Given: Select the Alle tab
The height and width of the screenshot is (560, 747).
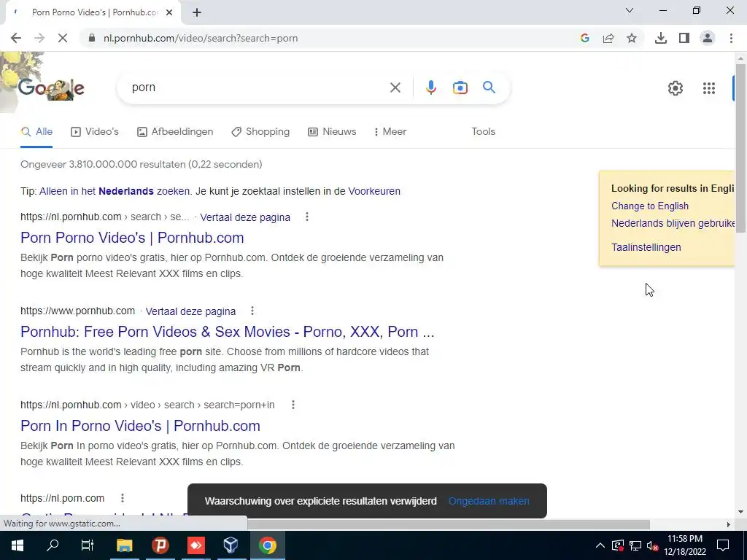Looking at the screenshot, I should [36, 131].
